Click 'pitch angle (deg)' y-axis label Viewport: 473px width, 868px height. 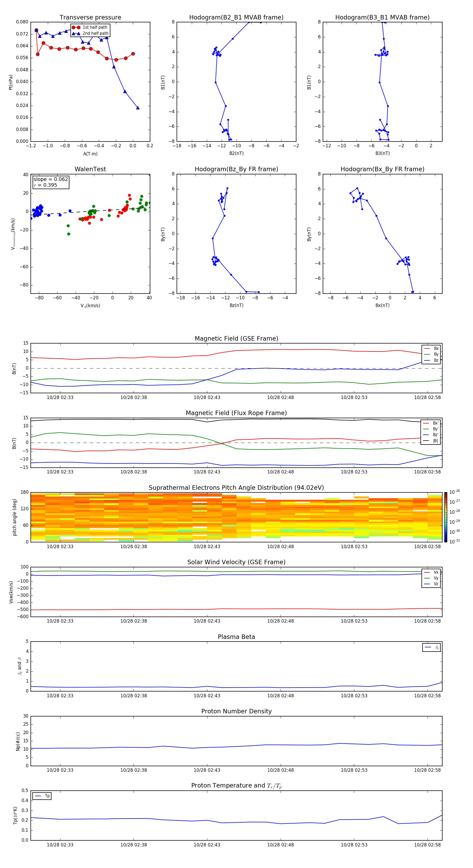14,517
